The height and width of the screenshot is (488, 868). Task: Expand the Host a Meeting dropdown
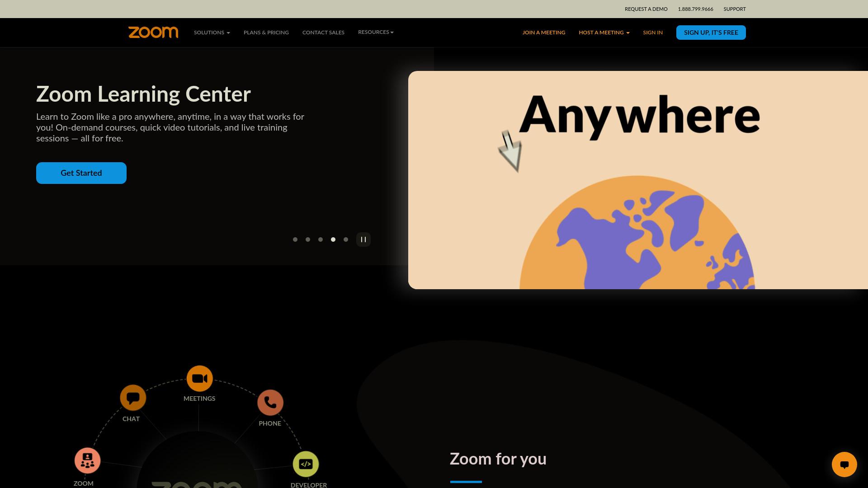point(604,33)
